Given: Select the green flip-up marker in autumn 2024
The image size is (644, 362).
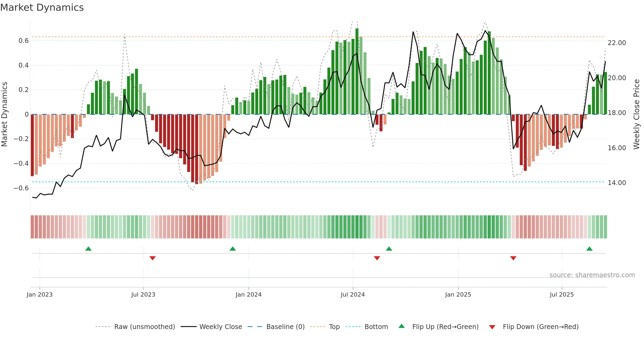Looking at the screenshot, I should [x=389, y=249].
